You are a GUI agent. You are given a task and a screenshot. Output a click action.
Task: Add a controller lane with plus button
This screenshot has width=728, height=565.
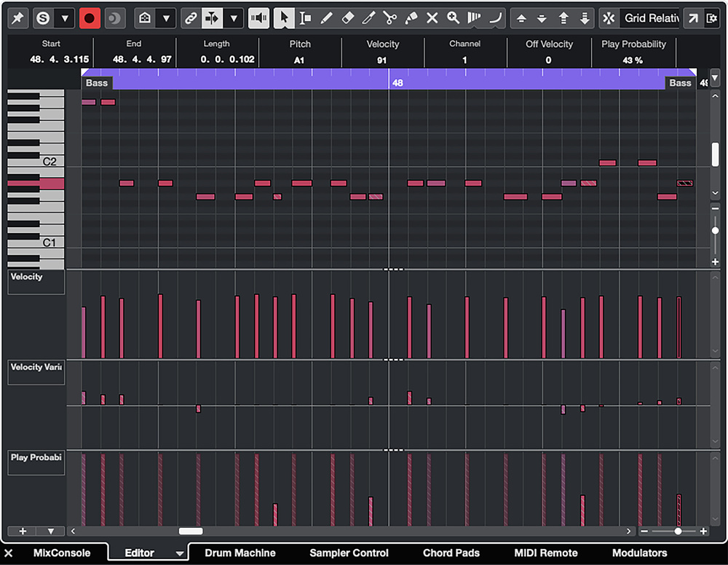(22, 532)
